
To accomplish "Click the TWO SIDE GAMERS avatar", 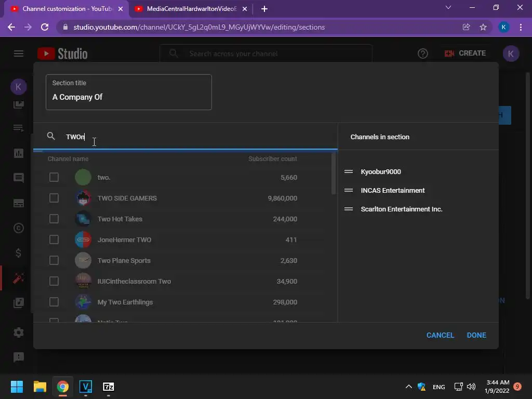I will coord(83,198).
